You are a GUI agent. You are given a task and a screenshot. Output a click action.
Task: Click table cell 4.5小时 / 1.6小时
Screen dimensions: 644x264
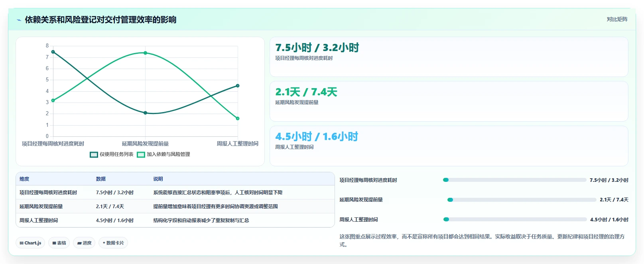[x=115, y=221]
